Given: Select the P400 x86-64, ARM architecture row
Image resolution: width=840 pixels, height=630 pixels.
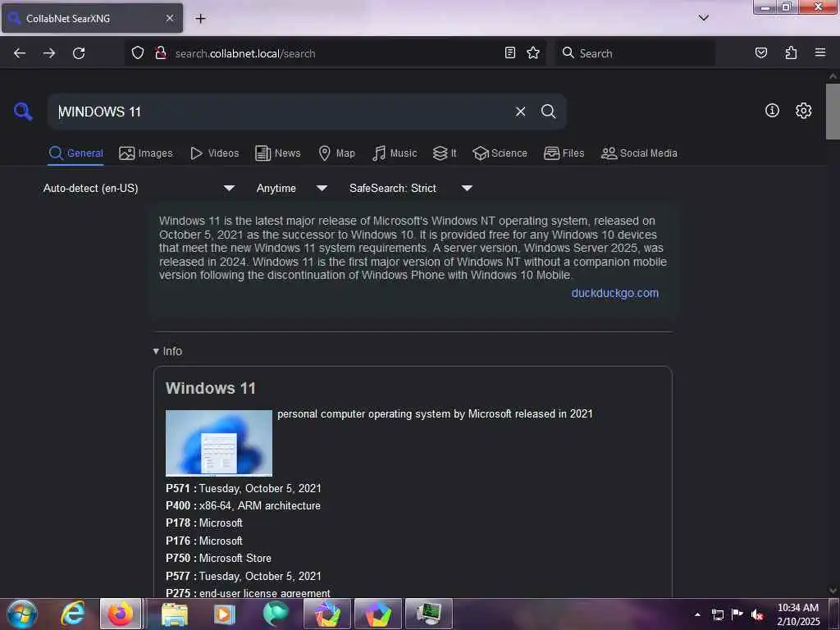Looking at the screenshot, I should tap(243, 505).
